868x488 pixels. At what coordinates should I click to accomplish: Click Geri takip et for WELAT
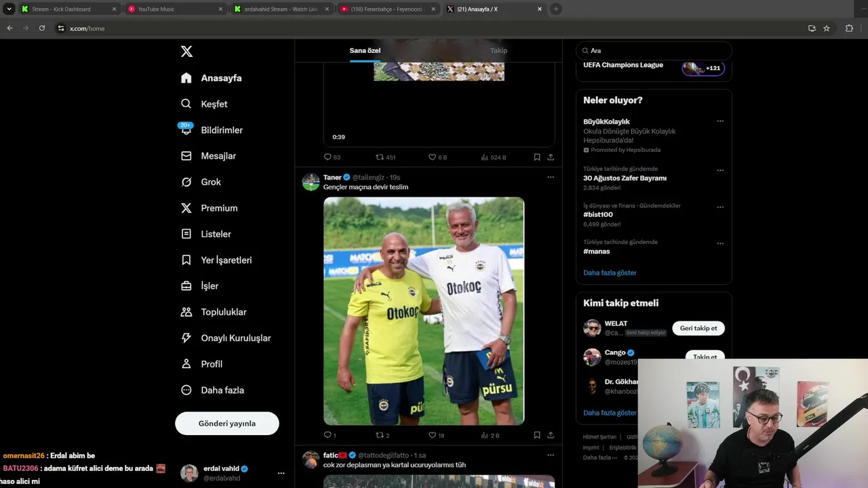point(698,328)
